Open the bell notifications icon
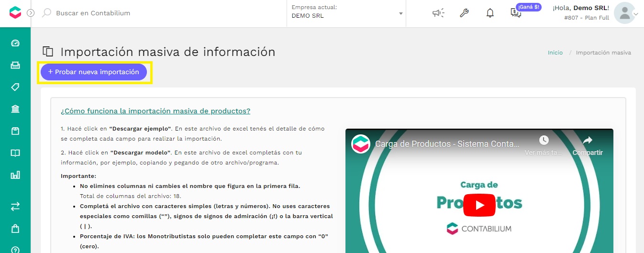 tap(490, 13)
